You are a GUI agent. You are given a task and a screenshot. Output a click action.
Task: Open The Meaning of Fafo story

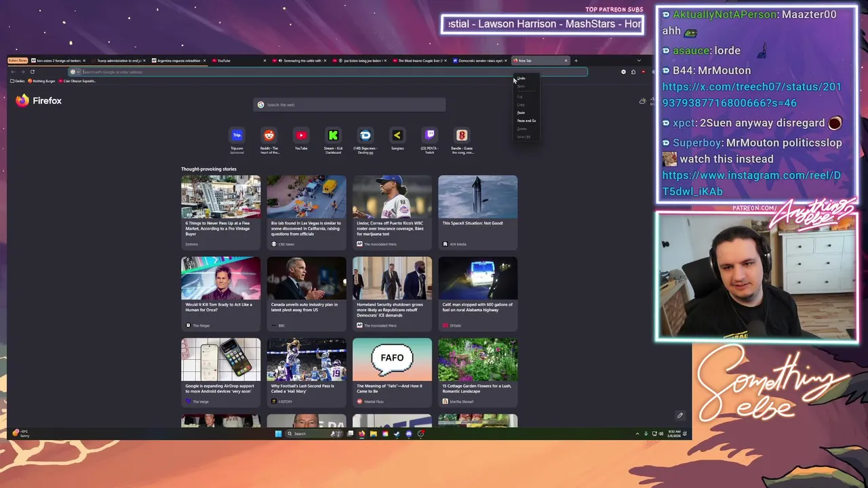pos(392,374)
